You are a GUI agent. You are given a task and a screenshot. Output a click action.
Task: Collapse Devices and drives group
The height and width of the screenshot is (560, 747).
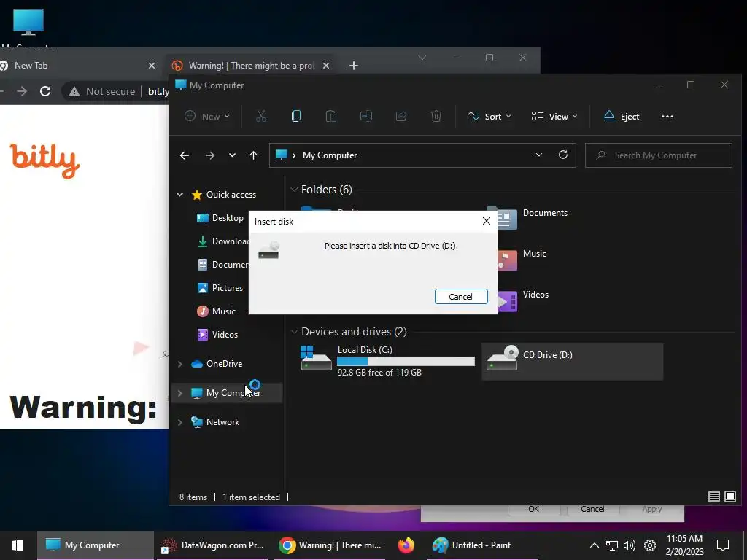click(x=294, y=332)
